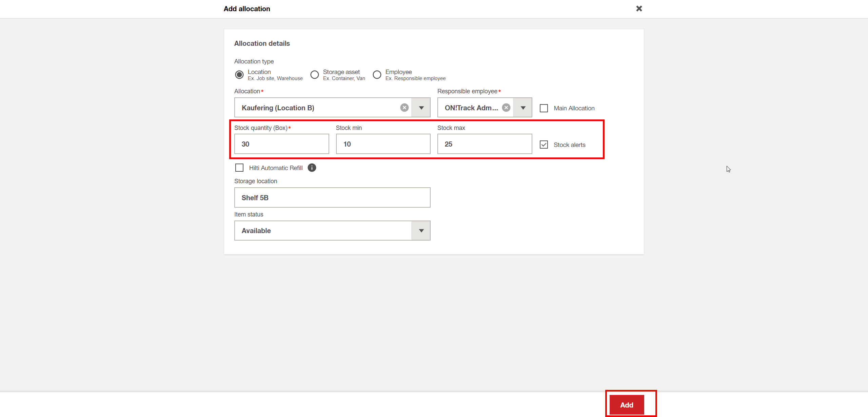Image resolution: width=868 pixels, height=417 pixels.
Task: Click the Stock min field
Action: 383,144
